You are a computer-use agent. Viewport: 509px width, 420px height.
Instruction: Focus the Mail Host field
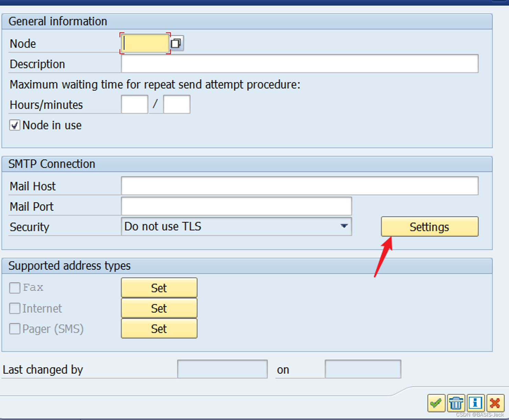click(299, 186)
